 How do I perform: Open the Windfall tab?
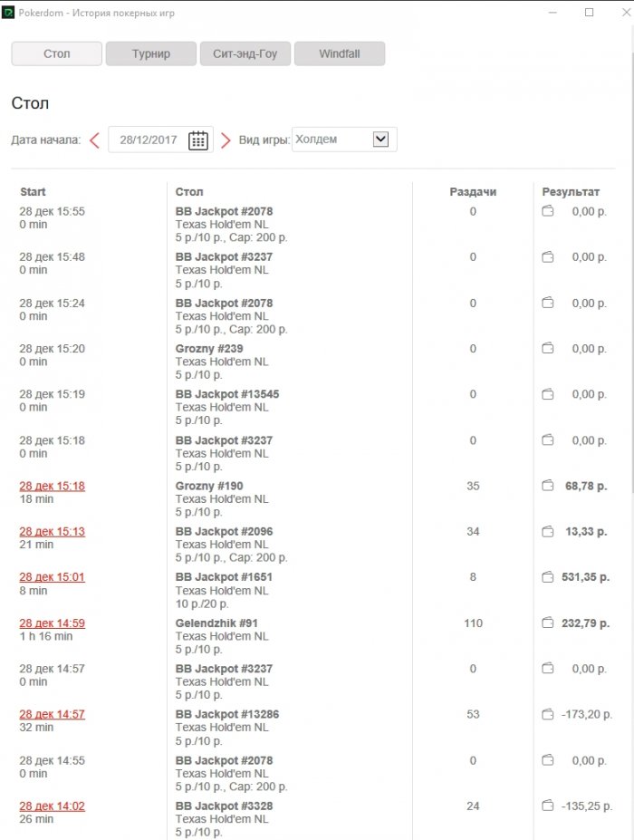click(x=340, y=54)
